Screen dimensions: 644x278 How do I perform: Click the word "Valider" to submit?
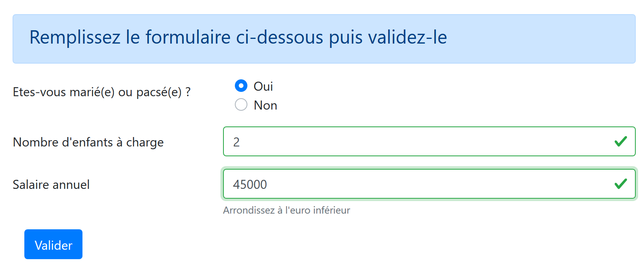pos(53,245)
